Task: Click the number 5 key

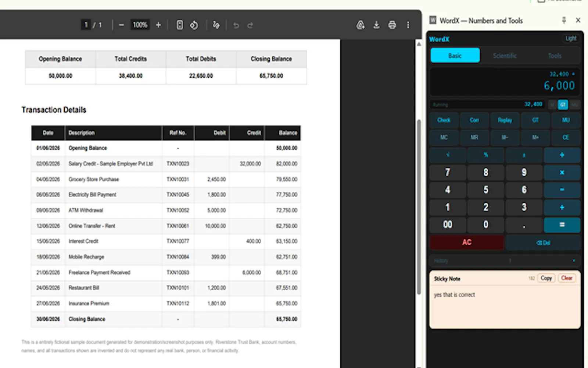Action: 486,190
